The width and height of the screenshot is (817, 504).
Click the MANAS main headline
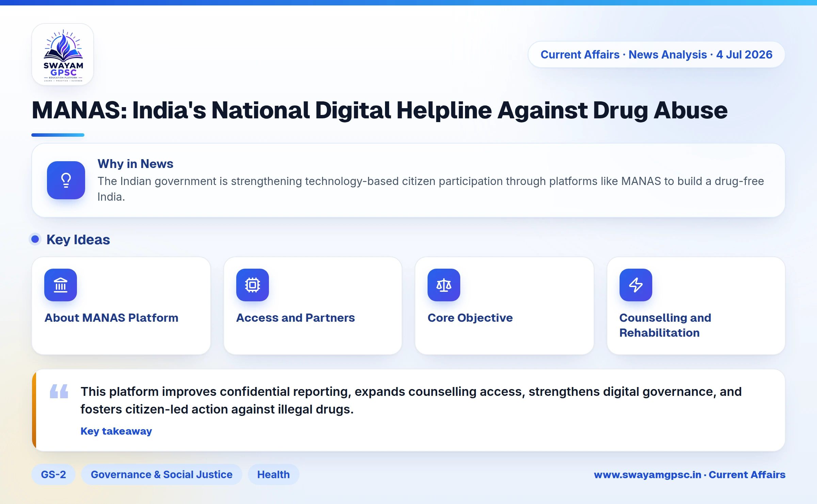(380, 110)
